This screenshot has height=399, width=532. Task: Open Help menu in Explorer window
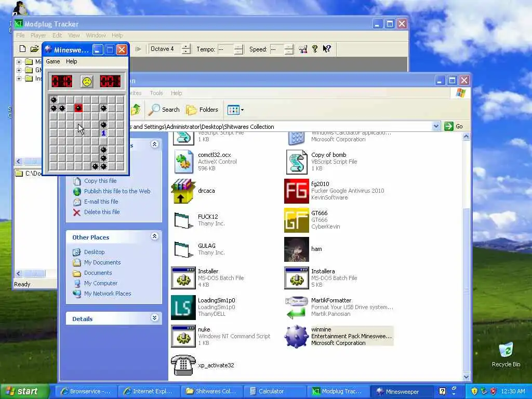[x=177, y=93]
